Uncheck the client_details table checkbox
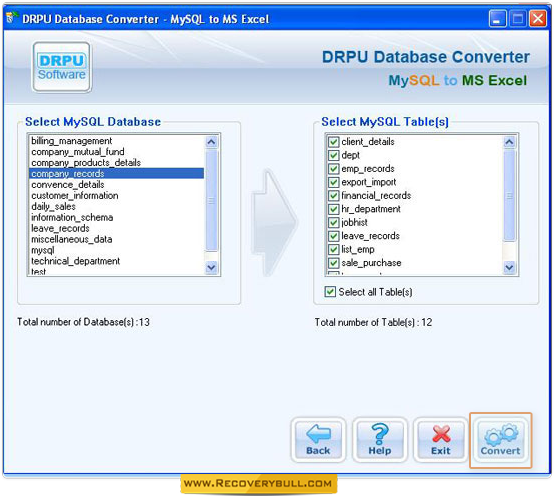 click(x=333, y=142)
